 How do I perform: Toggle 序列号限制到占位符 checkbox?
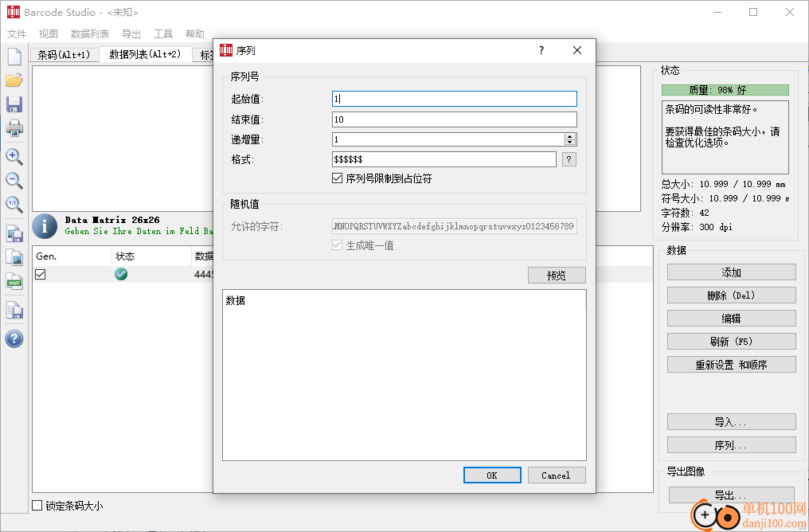pyautogui.click(x=337, y=178)
